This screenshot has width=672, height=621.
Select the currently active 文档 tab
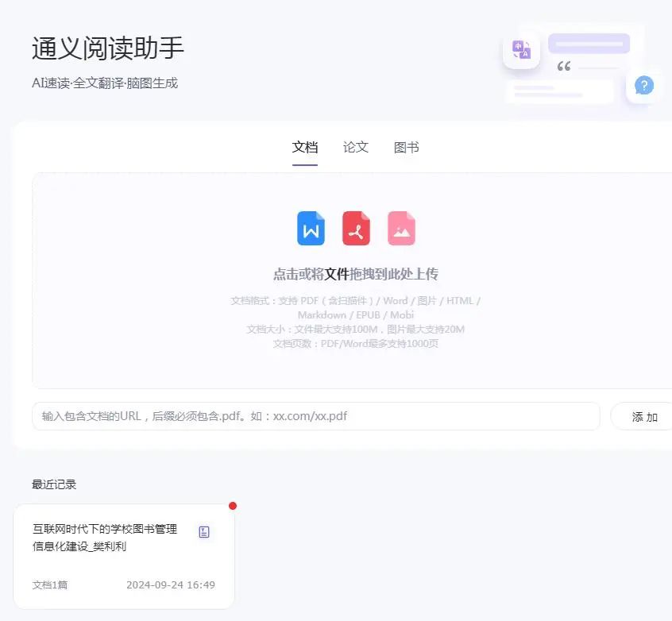304,147
